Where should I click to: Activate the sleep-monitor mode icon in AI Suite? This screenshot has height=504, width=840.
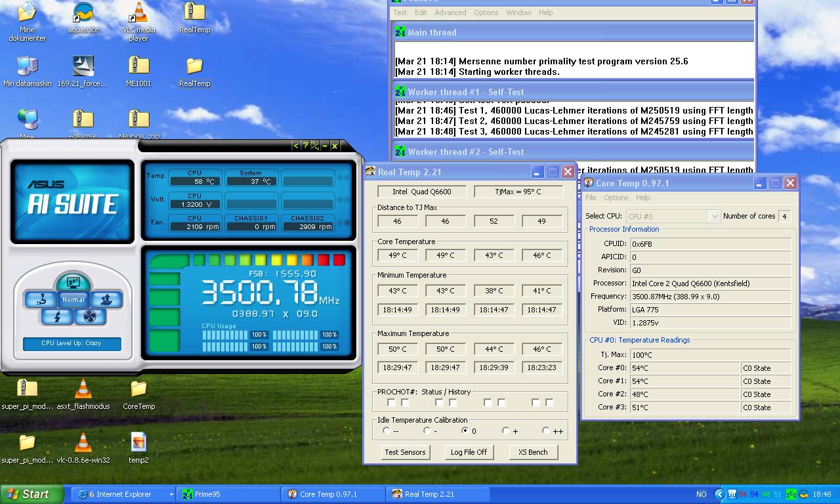[x=73, y=283]
